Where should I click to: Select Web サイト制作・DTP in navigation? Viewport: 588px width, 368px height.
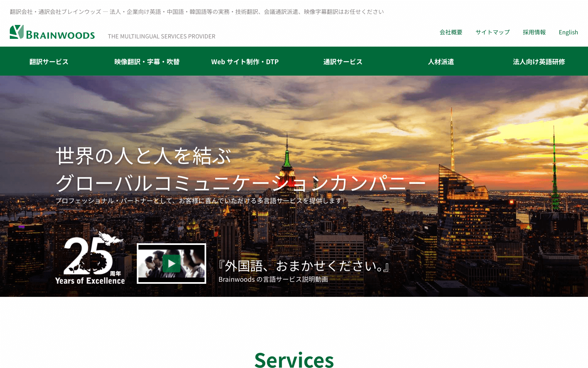point(245,62)
